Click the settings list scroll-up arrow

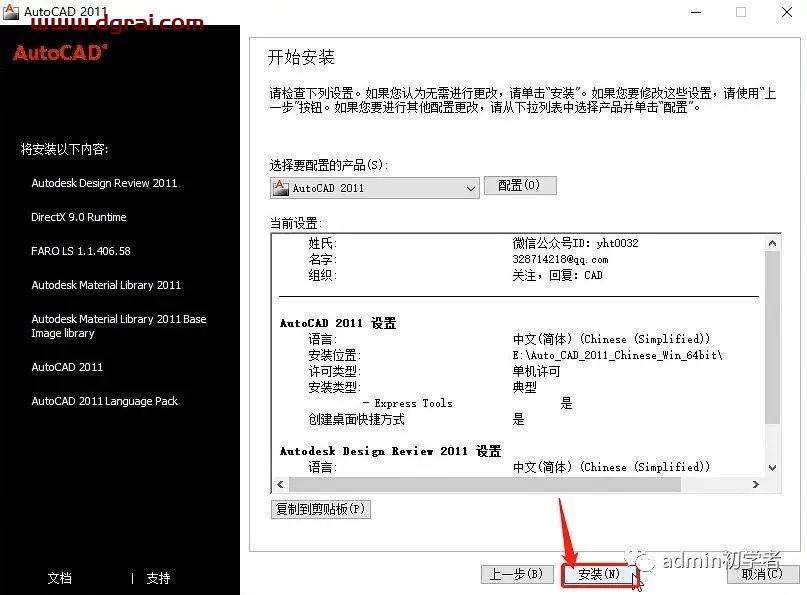click(x=772, y=243)
